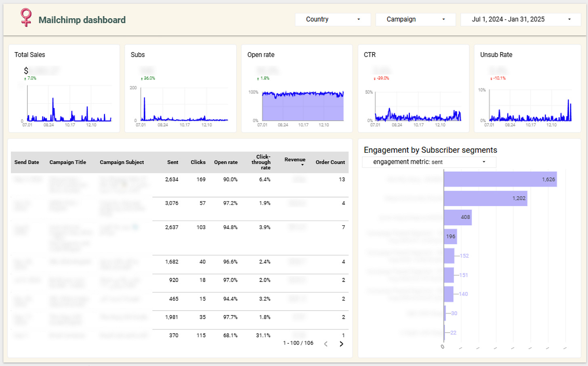Click the Engagement by Subscriber segments heading
Image resolution: width=588 pixels, height=366 pixels.
(x=430, y=150)
